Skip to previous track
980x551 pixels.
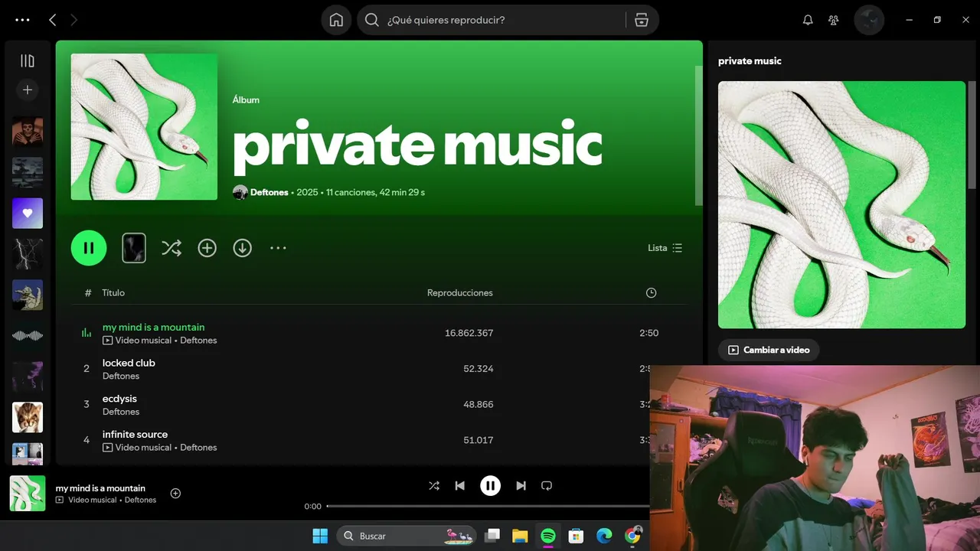[459, 485]
